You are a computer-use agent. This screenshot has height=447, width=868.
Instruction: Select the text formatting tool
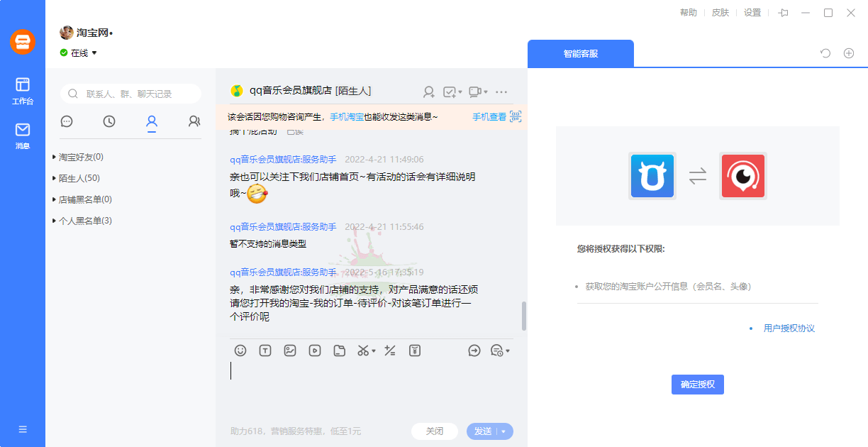[x=265, y=350]
